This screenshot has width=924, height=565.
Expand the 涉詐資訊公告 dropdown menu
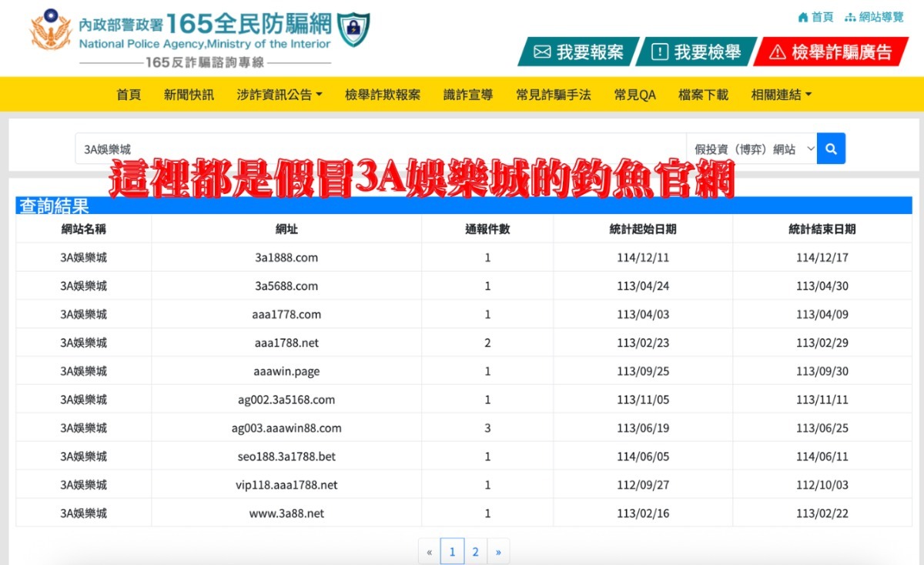tap(279, 94)
